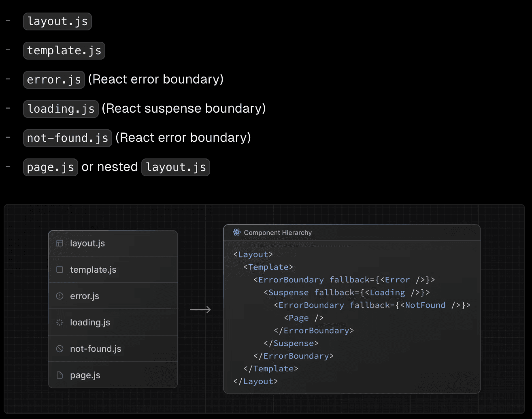Click the file icon beside page.js
Viewport: 532px width, 419px height.
pyautogui.click(x=60, y=375)
